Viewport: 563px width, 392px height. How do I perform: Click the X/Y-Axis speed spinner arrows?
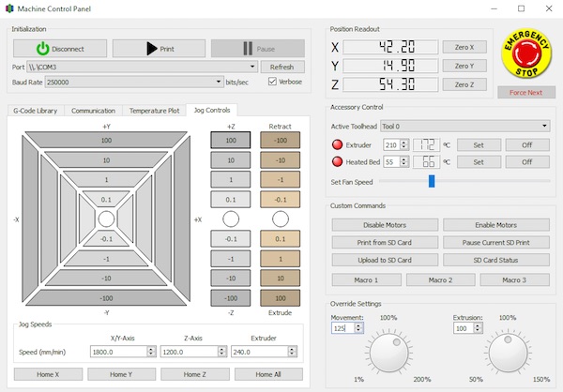pos(151,352)
